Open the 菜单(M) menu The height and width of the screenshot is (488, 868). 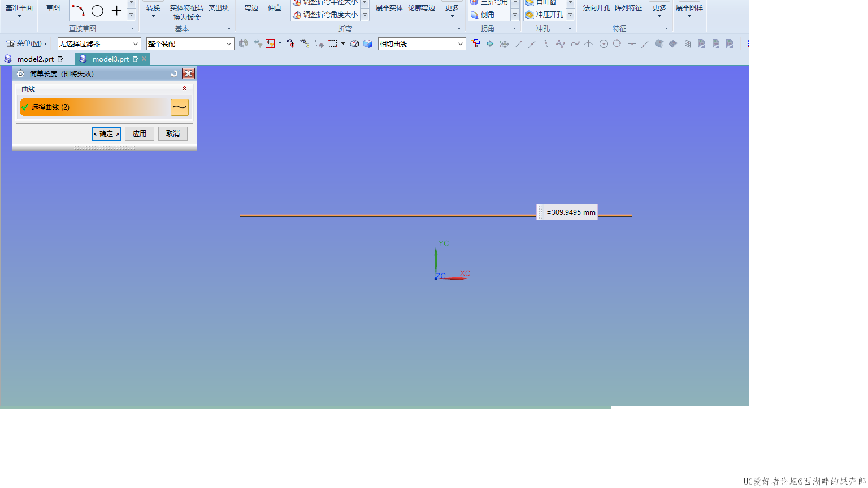pyautogui.click(x=26, y=43)
